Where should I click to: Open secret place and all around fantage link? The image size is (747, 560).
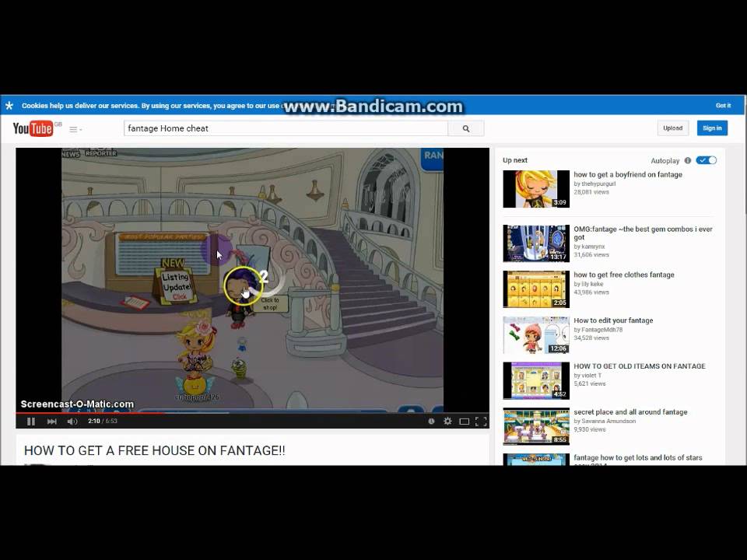pos(630,412)
